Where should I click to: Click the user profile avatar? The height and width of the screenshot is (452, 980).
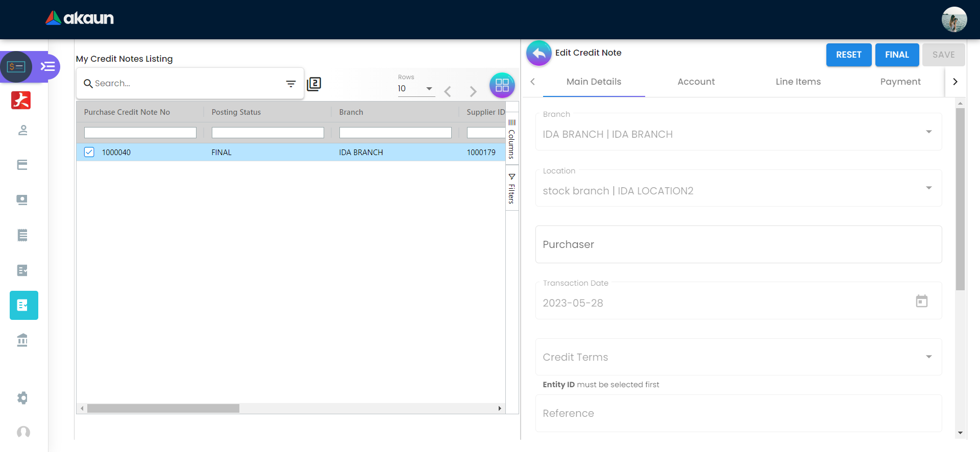[x=953, y=19]
